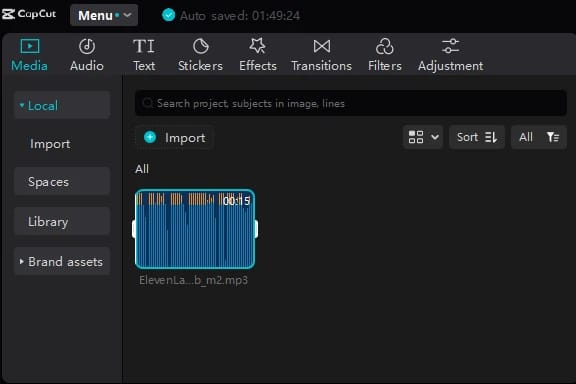
Task: Click the Sort button
Action: coord(477,137)
